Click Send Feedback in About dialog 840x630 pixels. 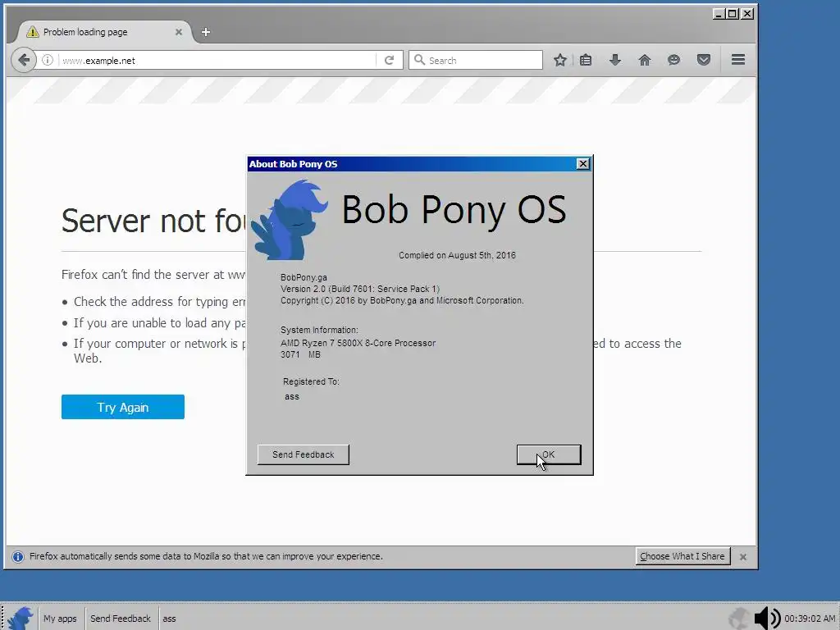pyautogui.click(x=304, y=454)
